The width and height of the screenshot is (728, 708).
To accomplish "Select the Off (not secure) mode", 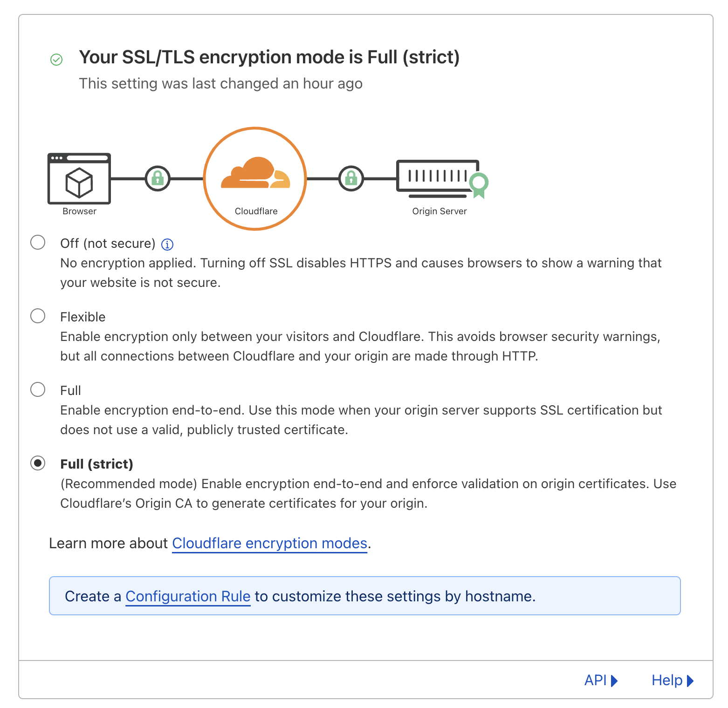I will (38, 242).
